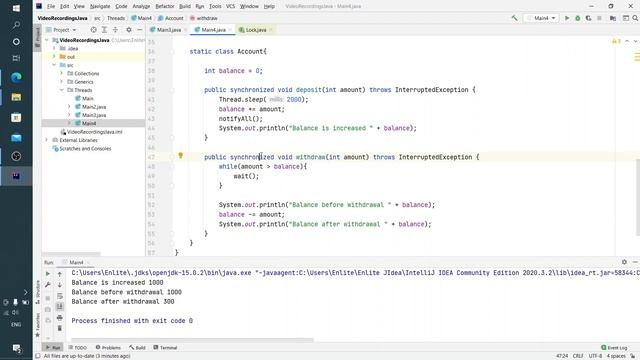Open the Event Log
The height and width of the screenshot is (360, 640).
click(614, 347)
